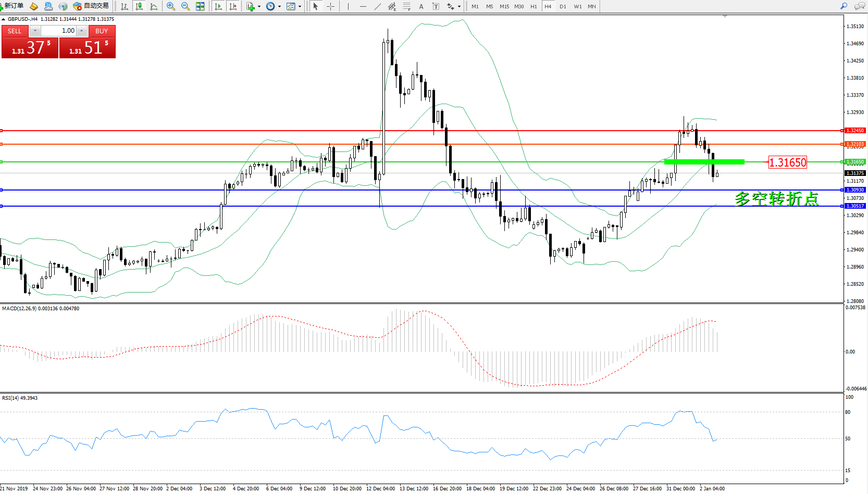Select the crosshair cursor tool

click(x=330, y=6)
